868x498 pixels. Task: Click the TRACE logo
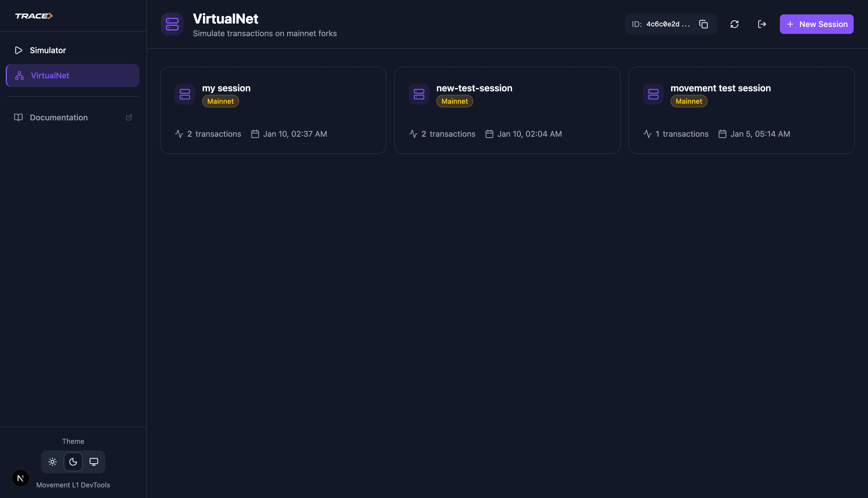pos(34,16)
